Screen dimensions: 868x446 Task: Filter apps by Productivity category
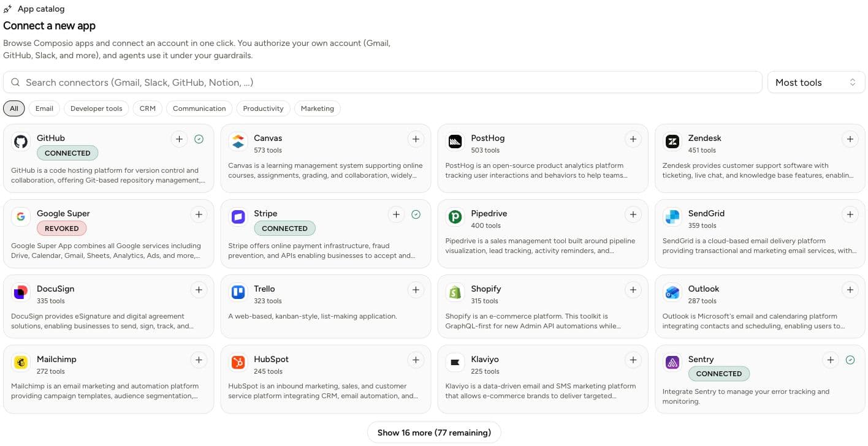coord(263,108)
